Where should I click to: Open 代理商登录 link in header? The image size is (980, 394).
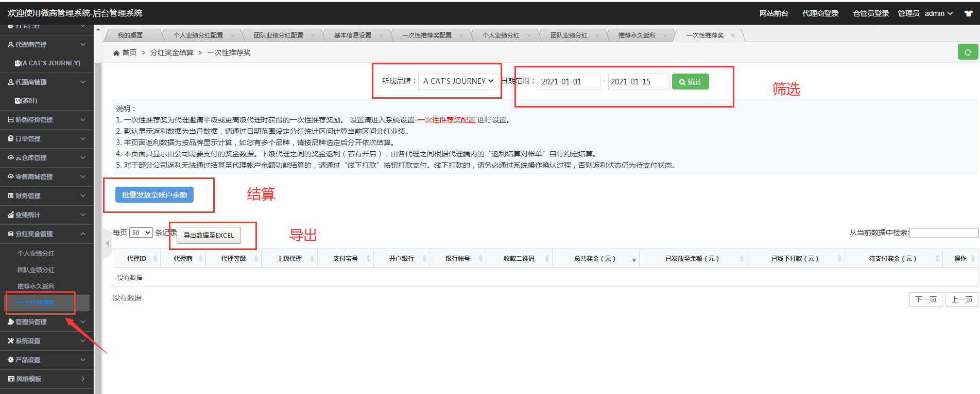point(820,13)
